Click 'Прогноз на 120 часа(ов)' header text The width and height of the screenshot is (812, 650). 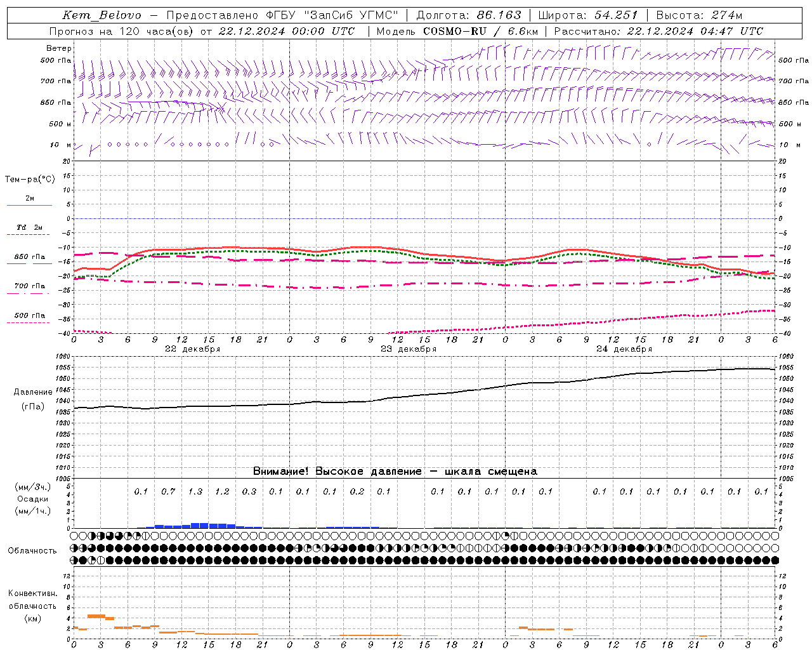point(121,31)
